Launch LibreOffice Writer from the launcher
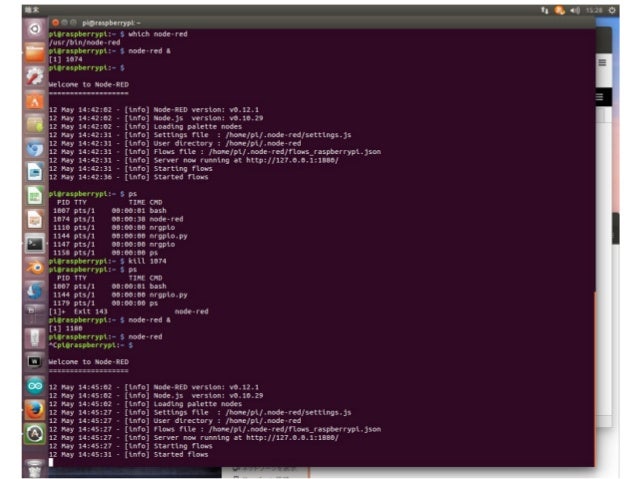Viewport: 638px width, 479px height. click(x=35, y=172)
